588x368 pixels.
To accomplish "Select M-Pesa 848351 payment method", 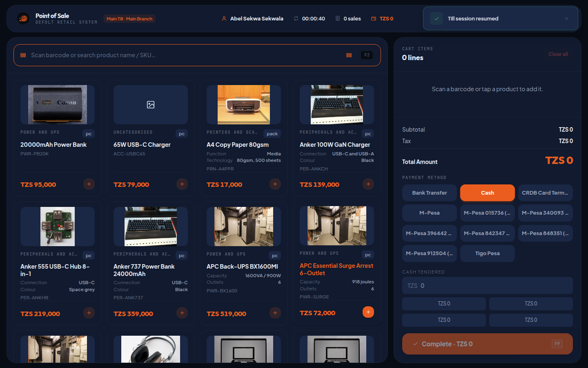I will pyautogui.click(x=546, y=233).
